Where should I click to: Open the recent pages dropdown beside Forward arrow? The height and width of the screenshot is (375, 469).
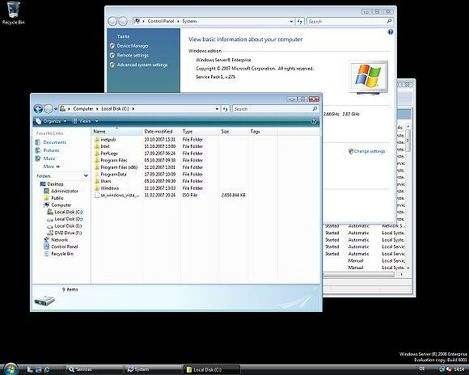click(55, 109)
